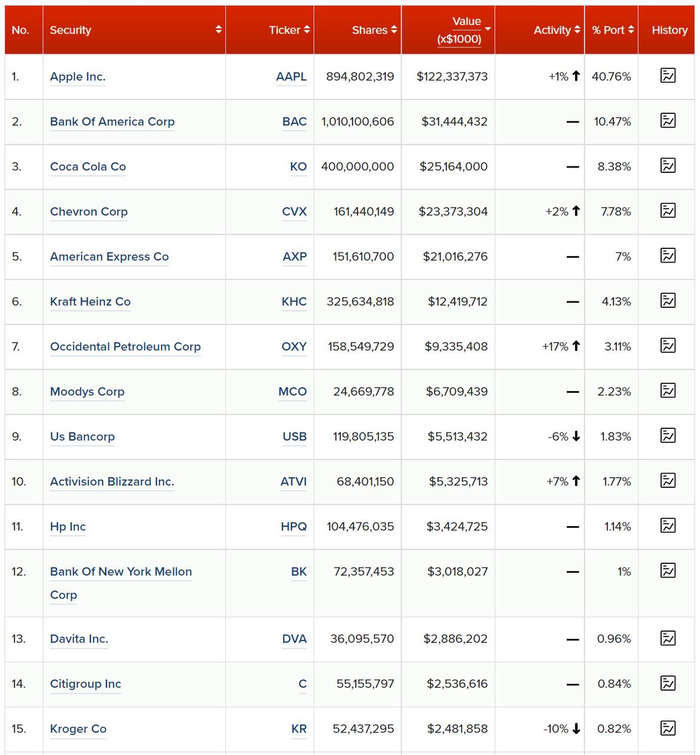This screenshot has height=755, width=700.
Task: Open history chart for Us Bancorp
Action: point(668,435)
